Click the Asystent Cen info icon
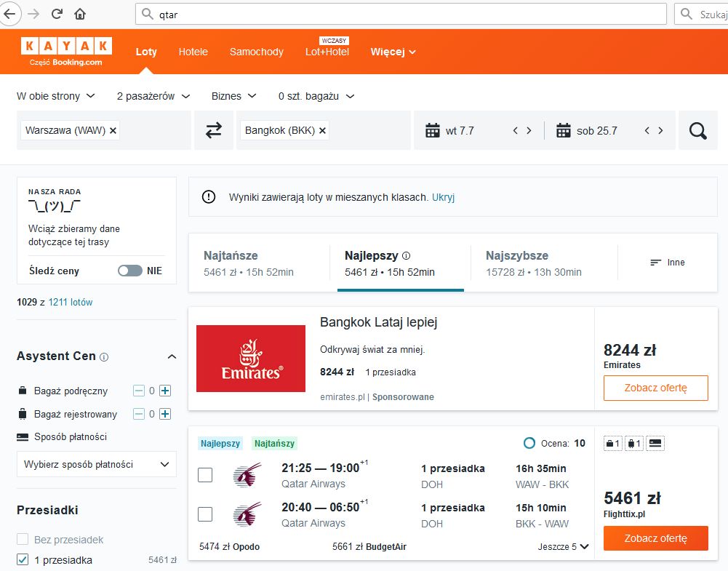This screenshot has height=571, width=728. [105, 357]
